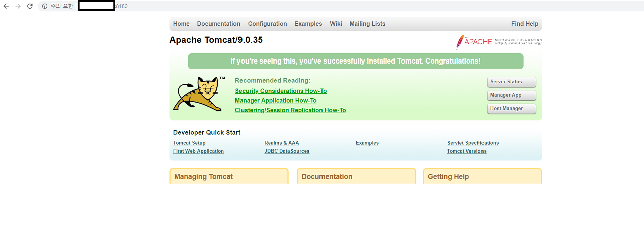
Task: Open the Servlet Specifications link
Action: 473,143
